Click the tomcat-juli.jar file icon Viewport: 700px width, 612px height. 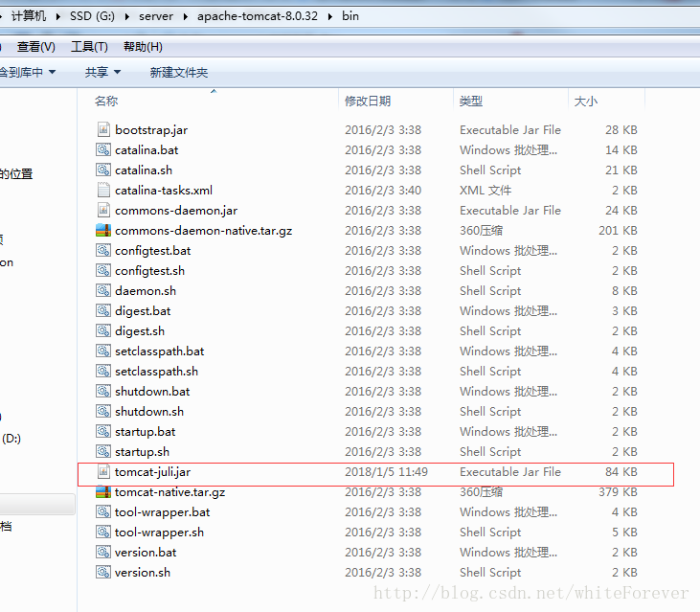(x=103, y=471)
